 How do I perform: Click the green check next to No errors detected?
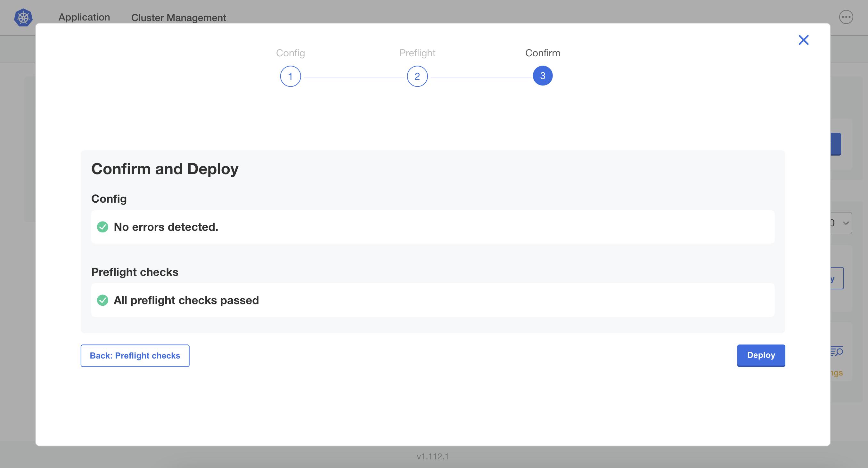click(x=102, y=227)
